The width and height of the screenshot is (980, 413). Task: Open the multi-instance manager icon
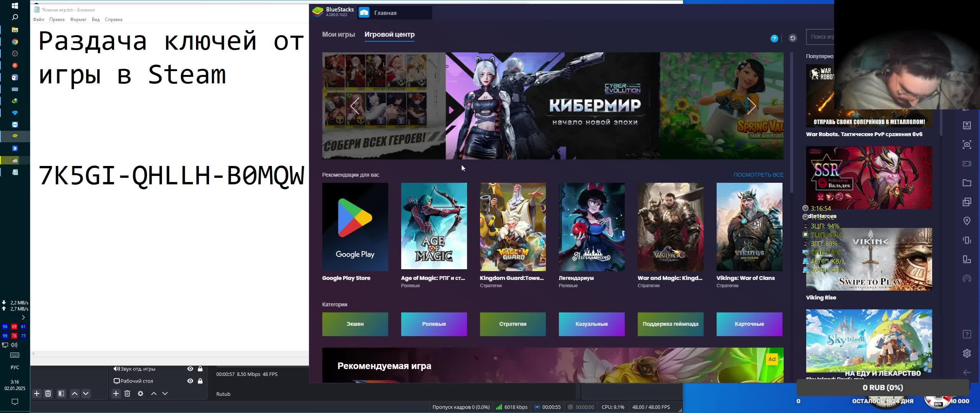click(967, 202)
